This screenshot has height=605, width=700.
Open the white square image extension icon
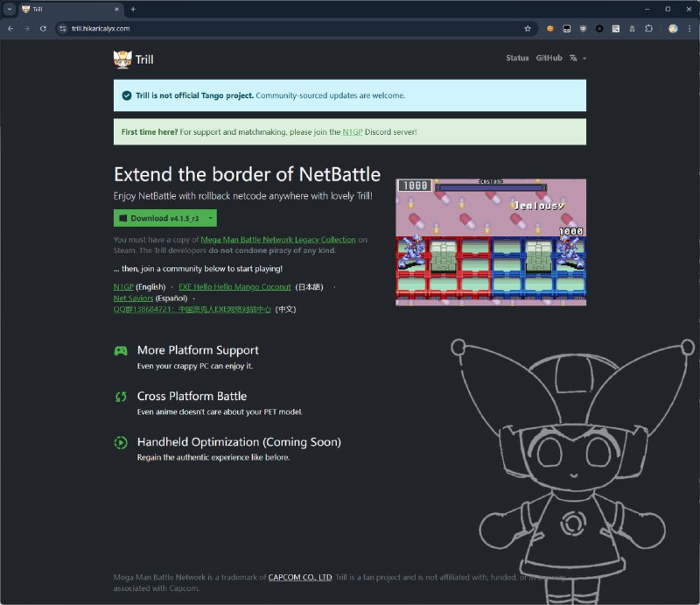pyautogui.click(x=566, y=29)
